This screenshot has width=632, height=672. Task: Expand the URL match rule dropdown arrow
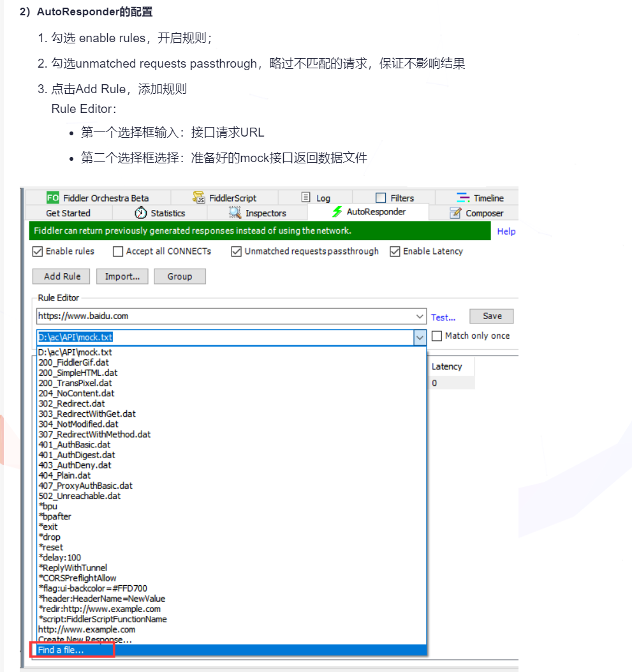tap(420, 317)
